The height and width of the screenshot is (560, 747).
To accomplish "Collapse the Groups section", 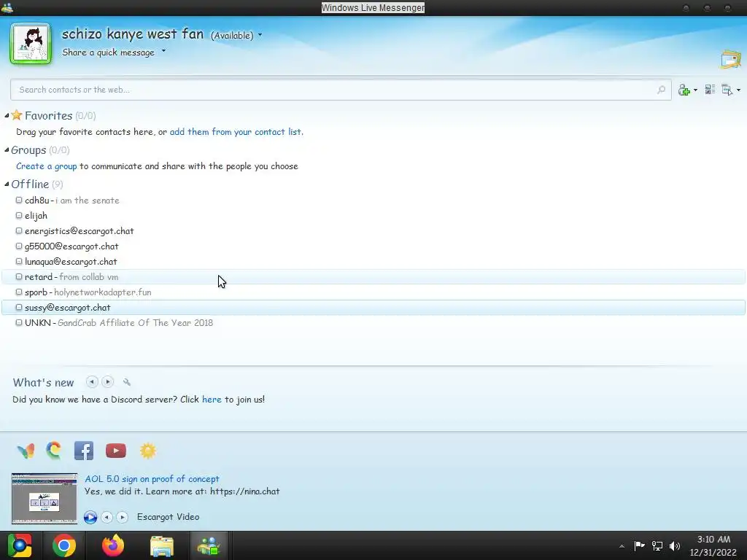I will click(x=7, y=150).
